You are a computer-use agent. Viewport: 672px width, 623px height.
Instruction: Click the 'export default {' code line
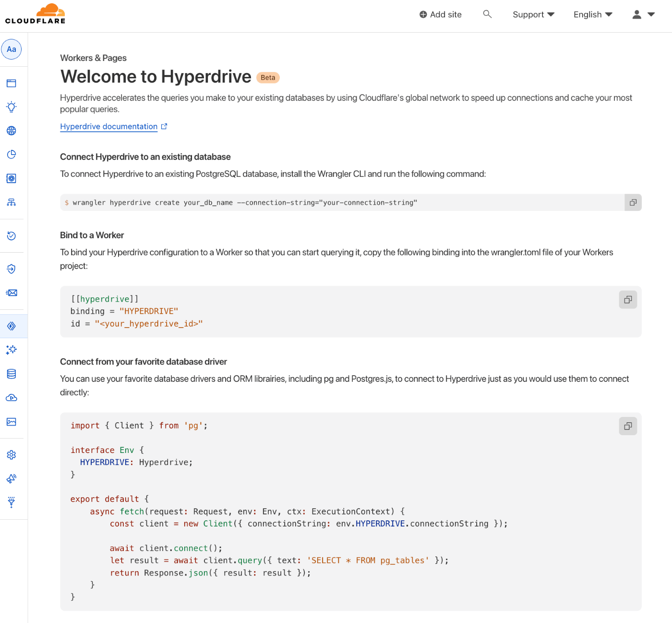[109, 499]
